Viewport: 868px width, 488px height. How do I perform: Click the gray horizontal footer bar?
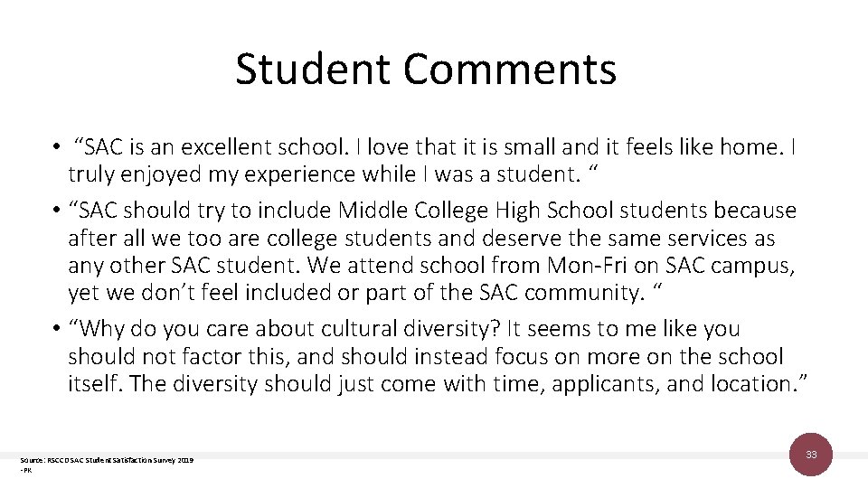(407, 455)
